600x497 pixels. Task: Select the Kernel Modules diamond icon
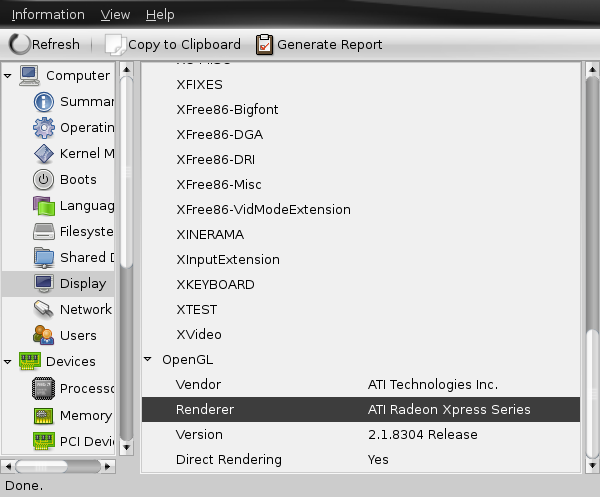click(x=44, y=154)
